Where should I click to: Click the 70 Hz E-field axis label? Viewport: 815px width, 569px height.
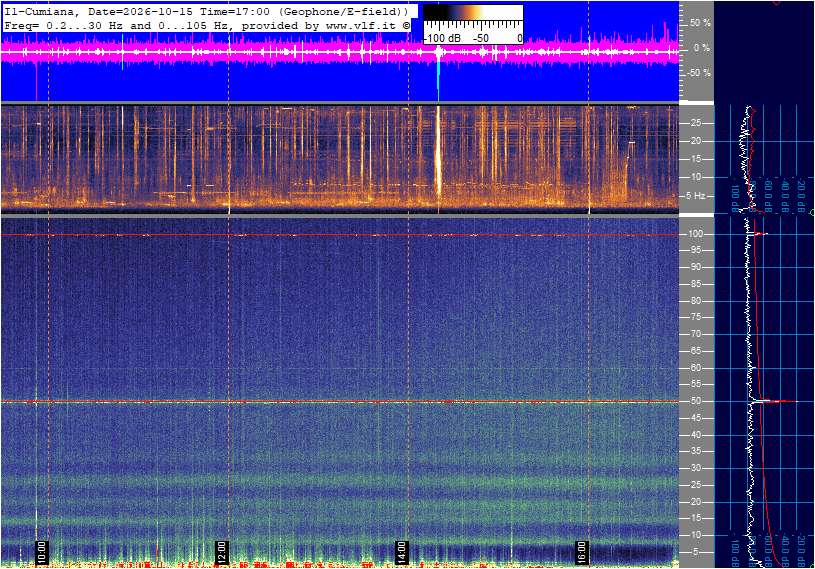point(695,334)
